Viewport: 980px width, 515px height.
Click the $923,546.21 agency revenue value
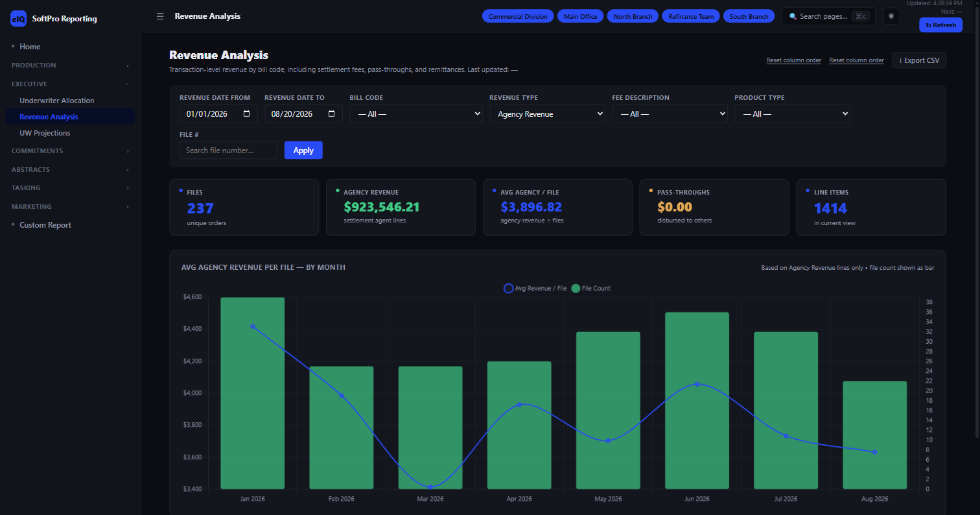click(382, 208)
